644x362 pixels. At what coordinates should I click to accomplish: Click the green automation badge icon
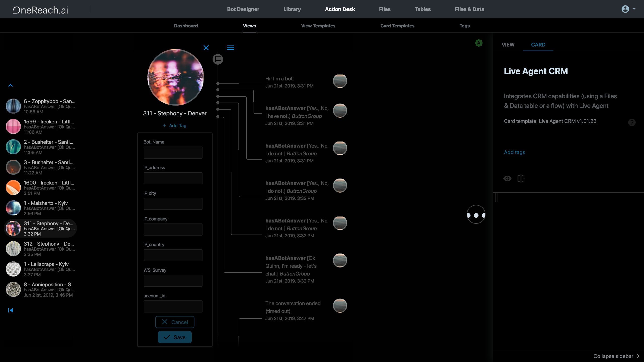click(478, 43)
